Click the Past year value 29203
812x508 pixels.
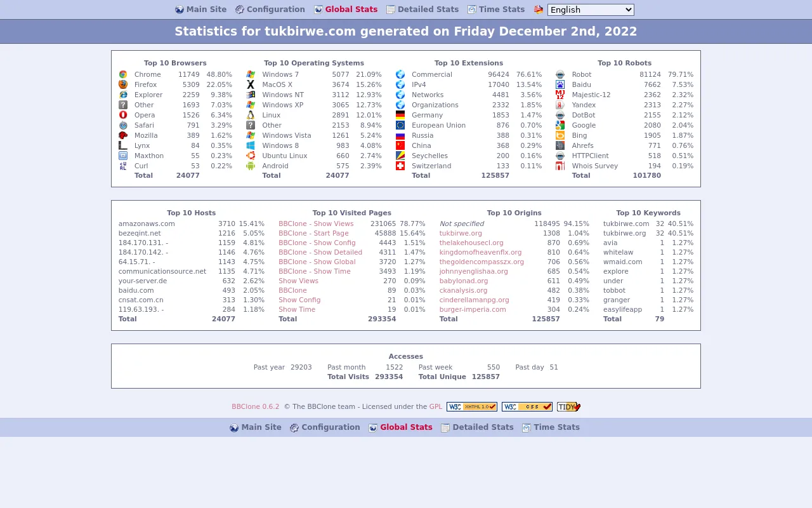point(301,367)
